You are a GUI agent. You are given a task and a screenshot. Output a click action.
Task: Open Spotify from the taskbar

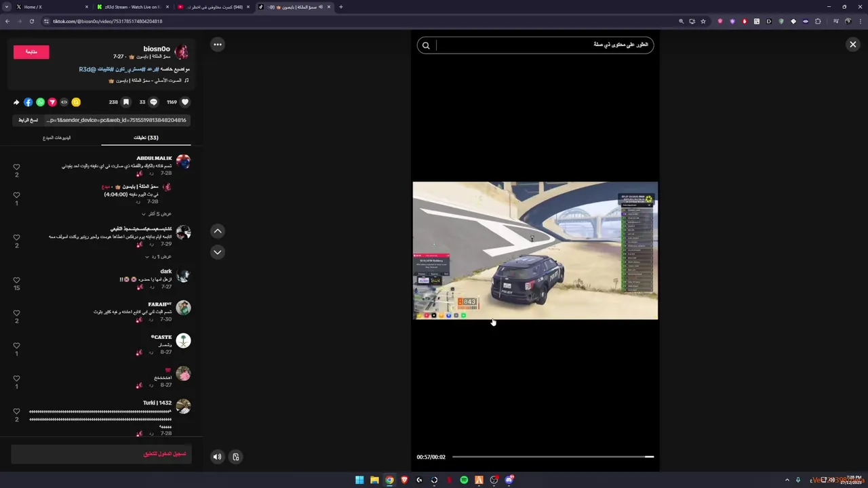pyautogui.click(x=464, y=480)
